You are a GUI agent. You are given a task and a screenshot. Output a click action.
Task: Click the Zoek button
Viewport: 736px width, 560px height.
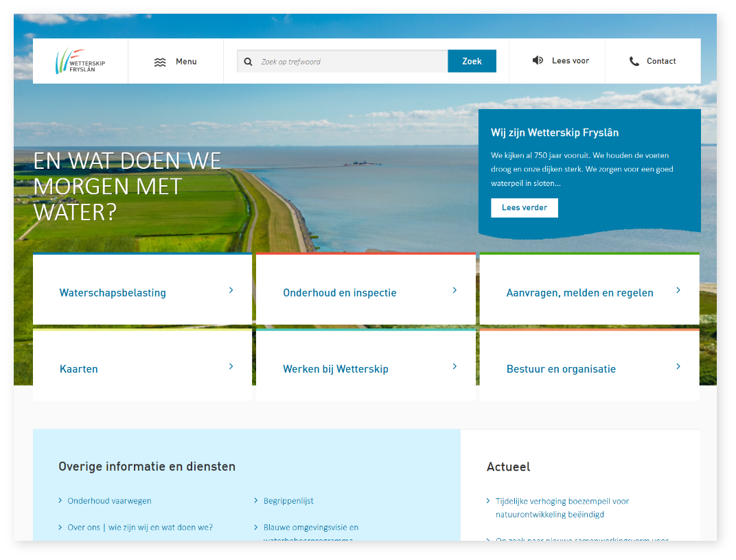(x=472, y=61)
